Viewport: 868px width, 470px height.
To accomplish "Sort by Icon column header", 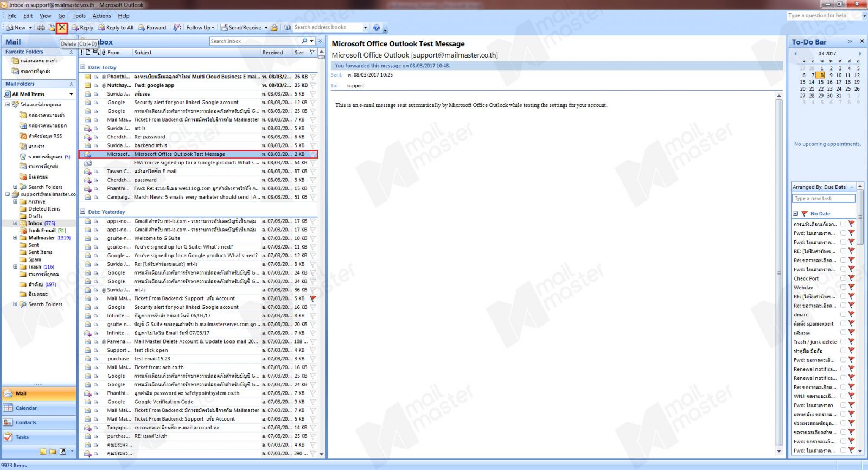I will click(88, 53).
